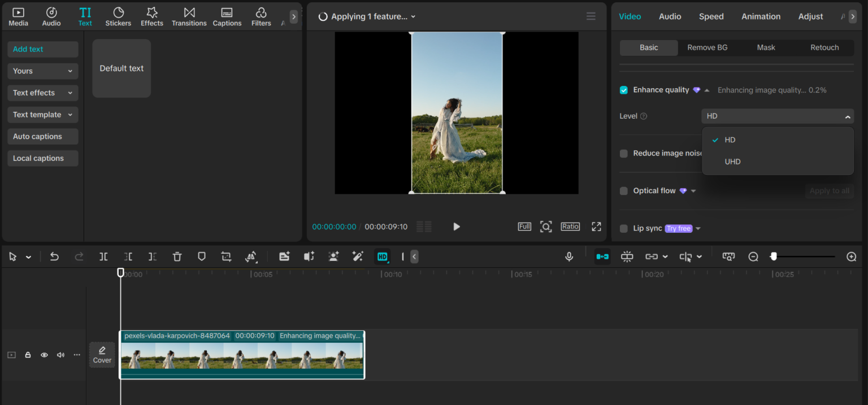Image resolution: width=868 pixels, height=405 pixels.
Task: Expand the Text effects section
Action: tap(42, 93)
